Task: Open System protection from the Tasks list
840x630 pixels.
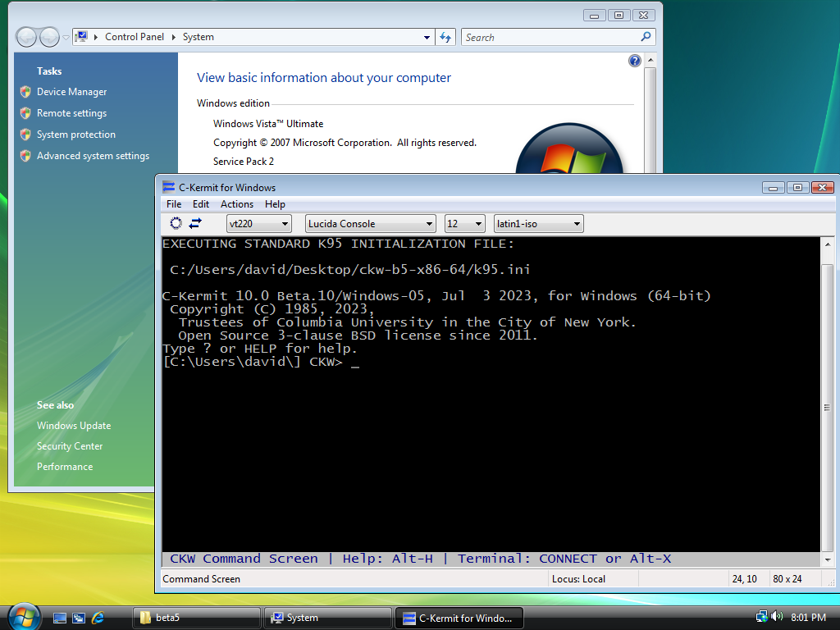Action: click(x=76, y=135)
